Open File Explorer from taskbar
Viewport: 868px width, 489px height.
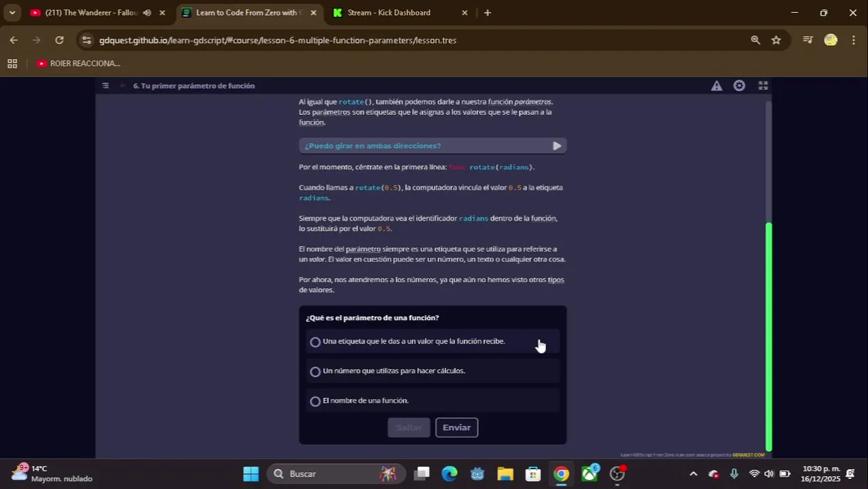pyautogui.click(x=505, y=474)
